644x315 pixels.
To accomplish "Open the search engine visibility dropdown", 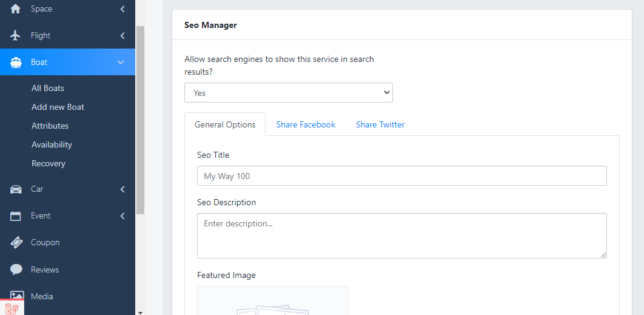I will [x=289, y=93].
